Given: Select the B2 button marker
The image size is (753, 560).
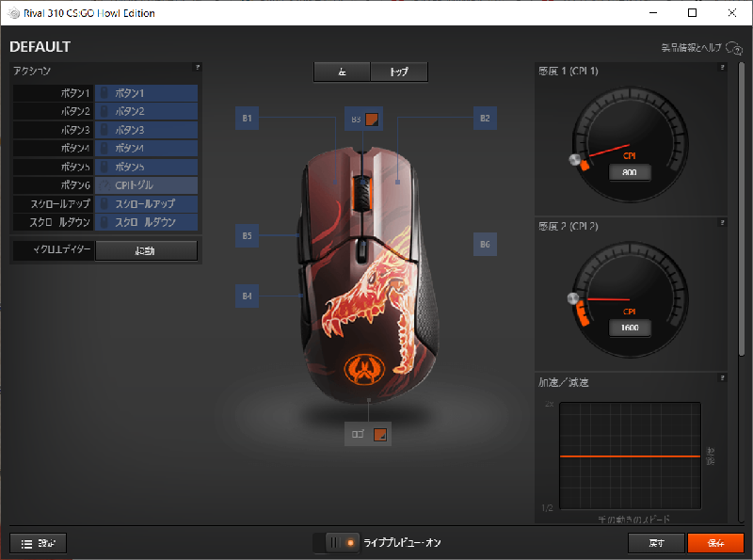Looking at the screenshot, I should pos(485,119).
